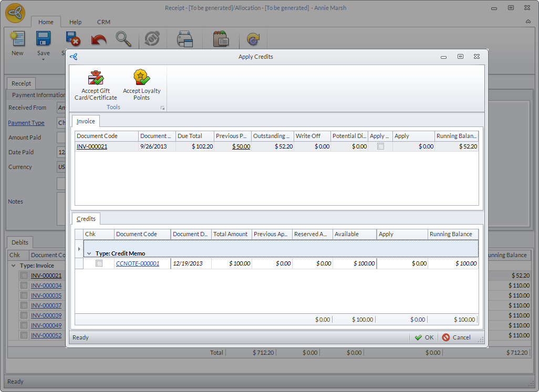Cancel the Apply Credits dialog
The height and width of the screenshot is (392, 539).
click(456, 337)
